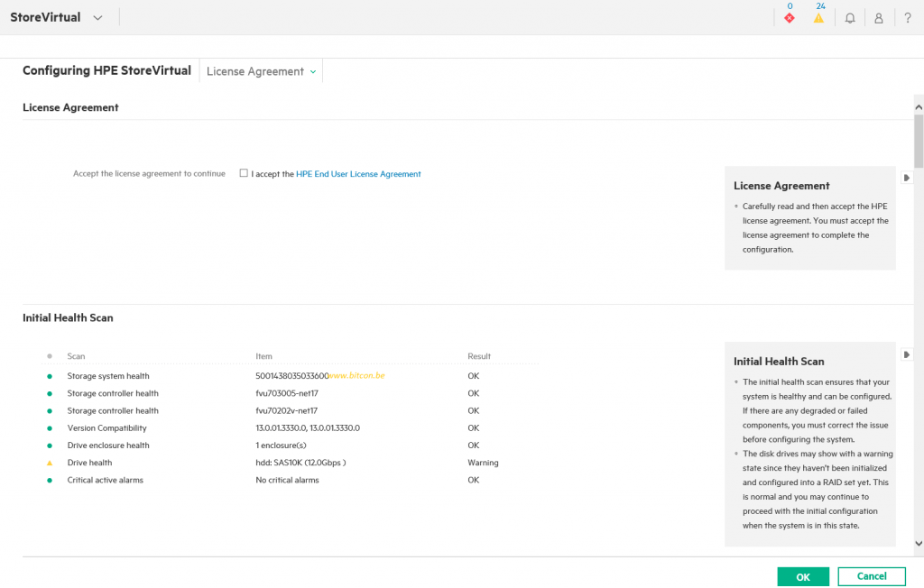Viewport: 924px width, 588px height.
Task: Open the License Agreement section dropdown
Action: (x=261, y=71)
